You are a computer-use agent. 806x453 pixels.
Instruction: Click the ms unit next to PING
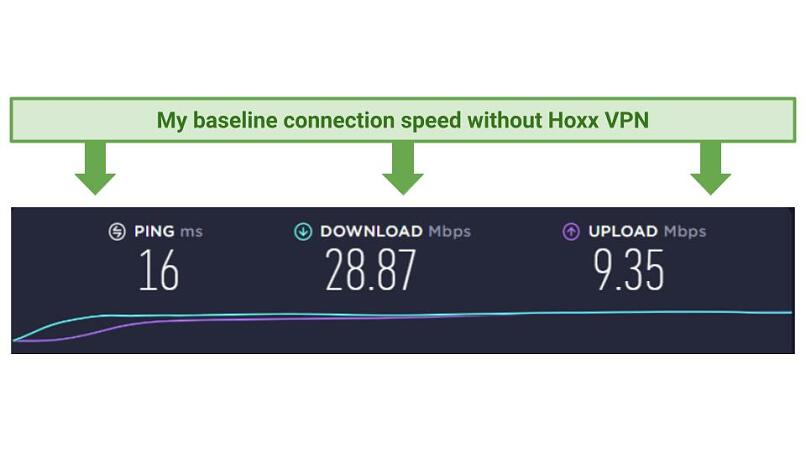coord(191,232)
